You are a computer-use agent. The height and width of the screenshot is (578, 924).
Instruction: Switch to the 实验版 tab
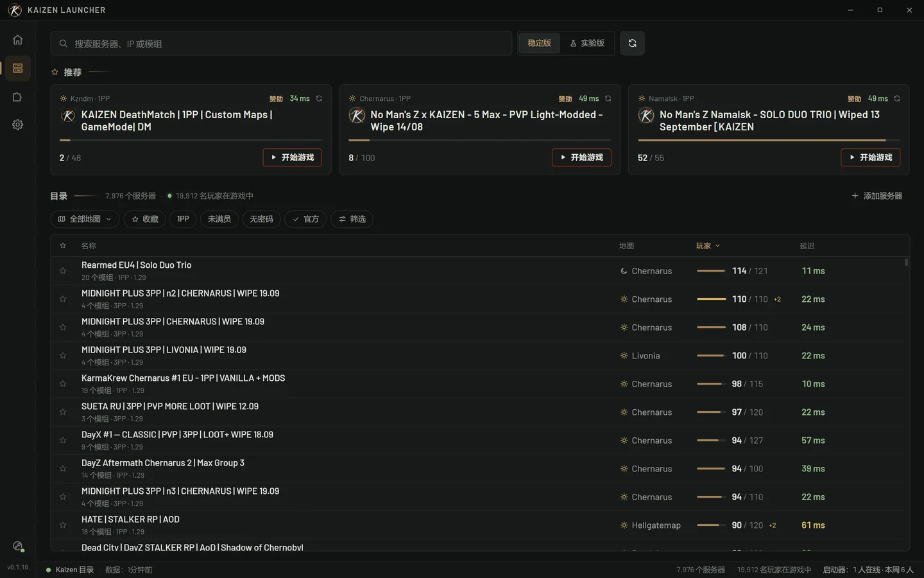[587, 43]
